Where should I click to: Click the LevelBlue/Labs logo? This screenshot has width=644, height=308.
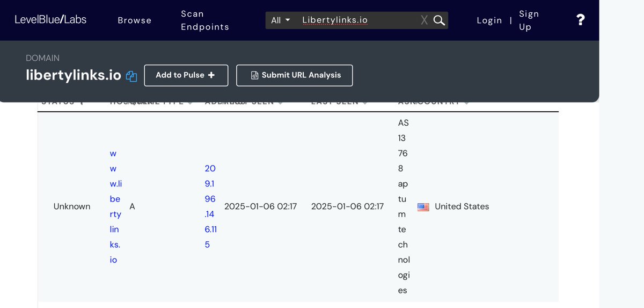[x=50, y=20]
